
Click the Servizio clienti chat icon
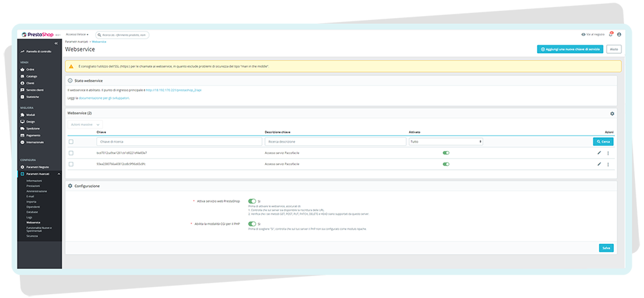pyautogui.click(x=23, y=90)
